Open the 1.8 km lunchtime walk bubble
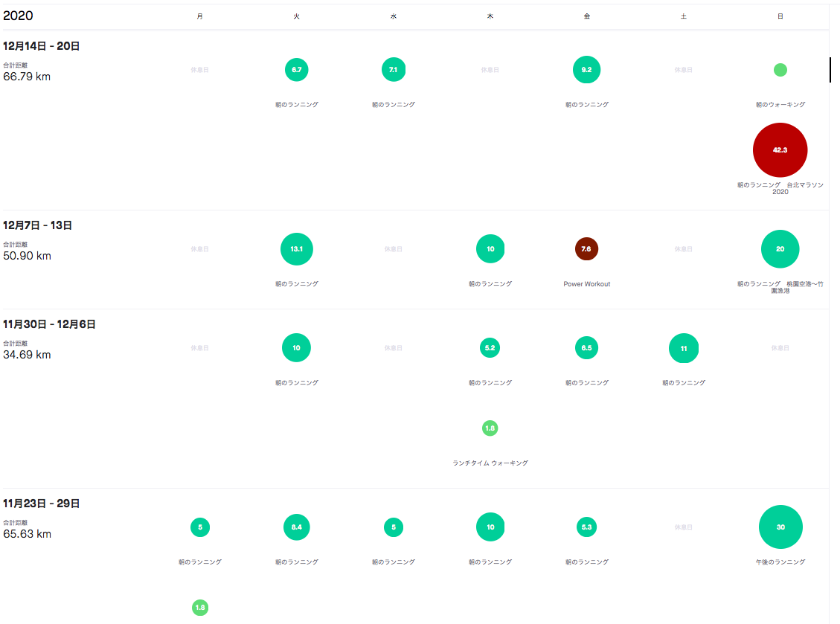 (x=490, y=428)
